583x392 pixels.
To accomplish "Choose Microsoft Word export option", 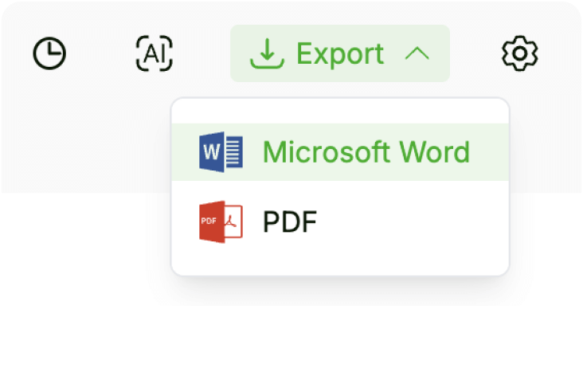I will tap(340, 152).
